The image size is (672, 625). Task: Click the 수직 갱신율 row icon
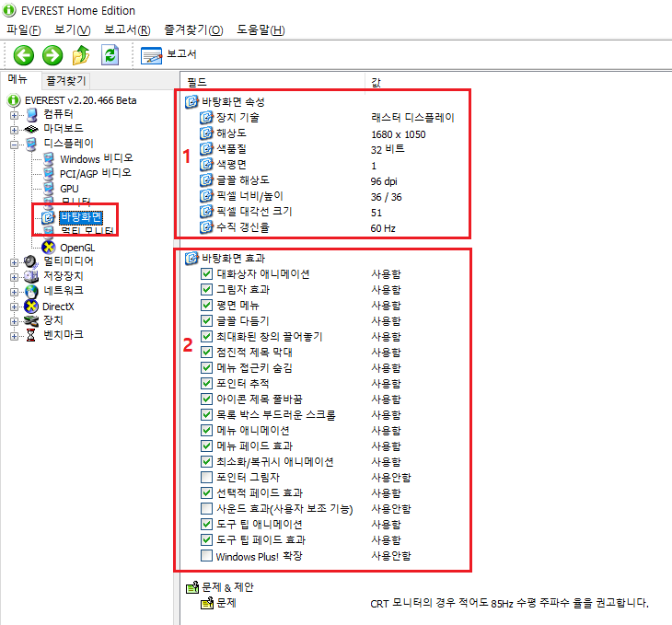point(206,227)
